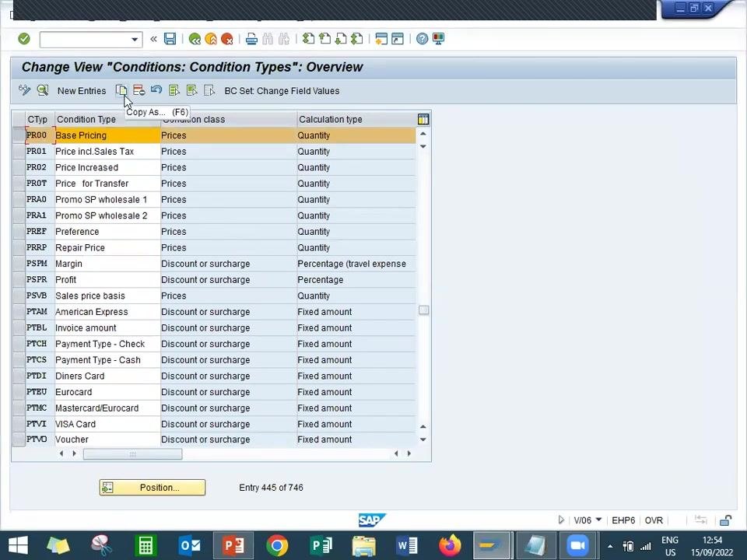
Task: Select the PTEU Eurocard row selector
Action: [19, 392]
